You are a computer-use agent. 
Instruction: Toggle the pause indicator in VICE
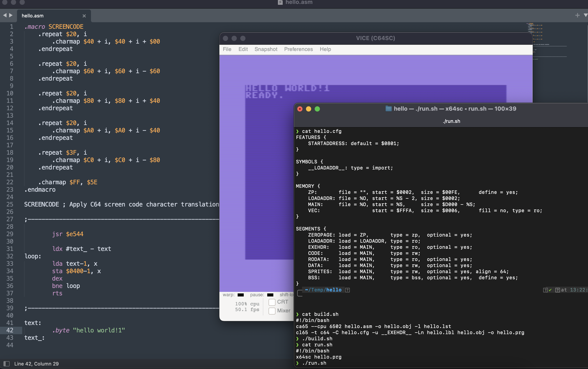point(270,295)
